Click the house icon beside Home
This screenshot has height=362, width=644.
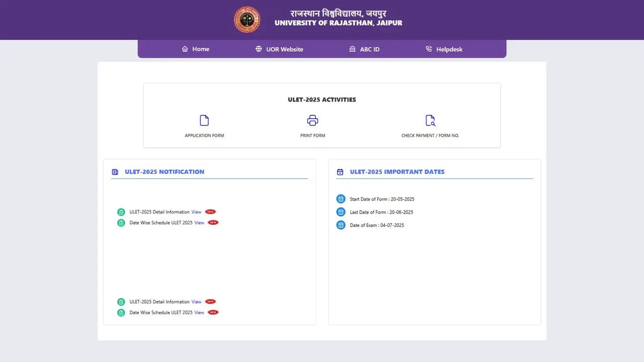click(x=185, y=49)
